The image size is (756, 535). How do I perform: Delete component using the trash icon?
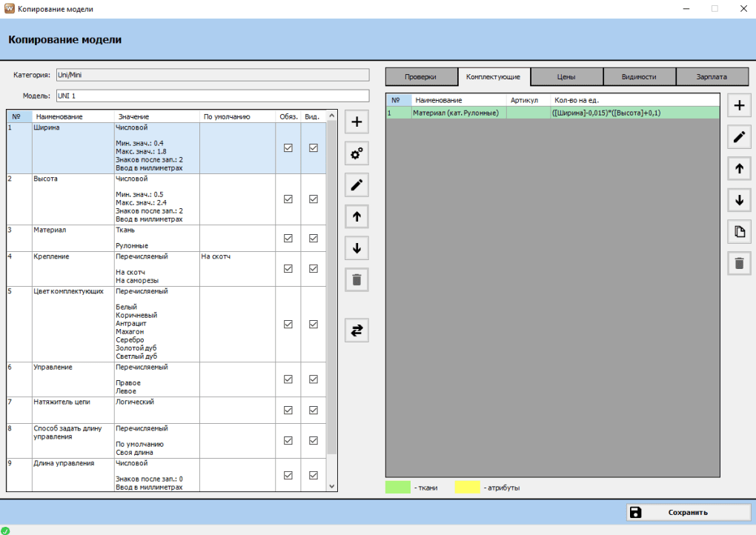pyautogui.click(x=738, y=263)
